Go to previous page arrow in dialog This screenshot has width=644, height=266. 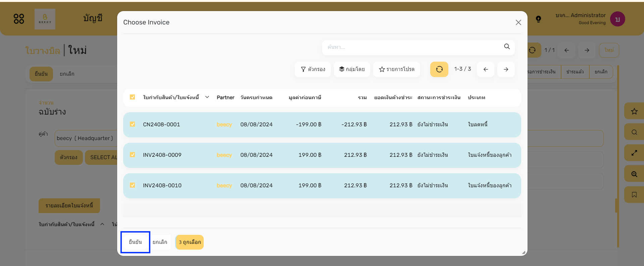click(x=486, y=69)
